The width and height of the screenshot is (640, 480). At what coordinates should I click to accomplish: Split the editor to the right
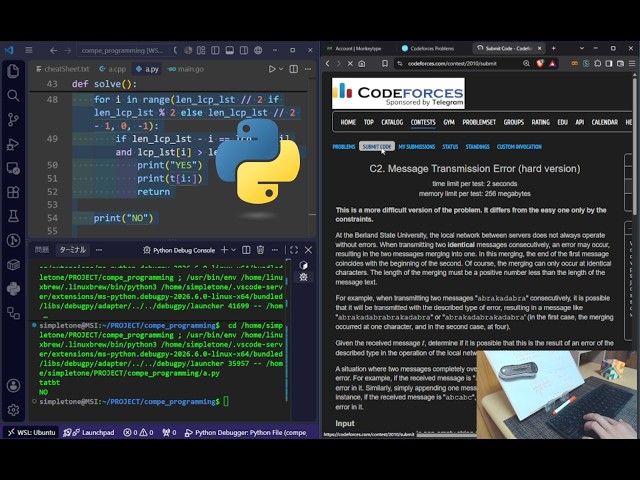[293, 69]
